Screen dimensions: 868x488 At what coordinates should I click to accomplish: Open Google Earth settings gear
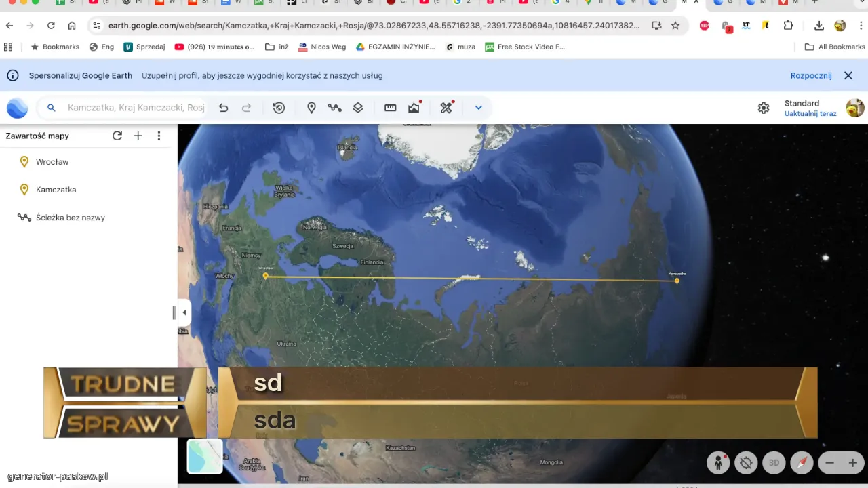point(764,108)
